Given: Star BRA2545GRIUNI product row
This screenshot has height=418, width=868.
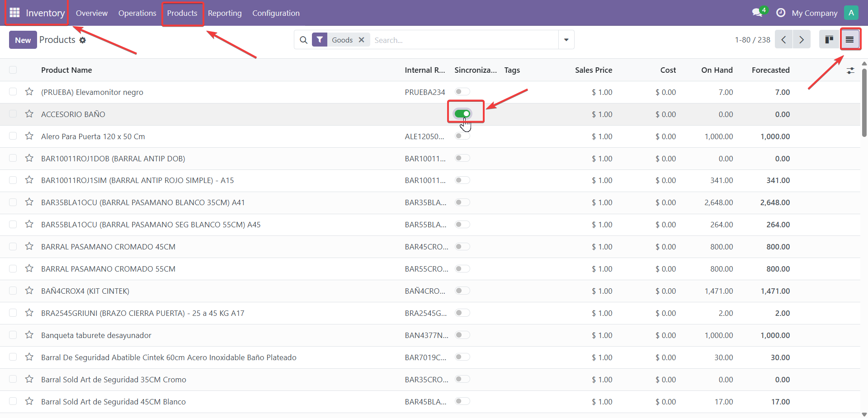Looking at the screenshot, I should pos(29,313).
